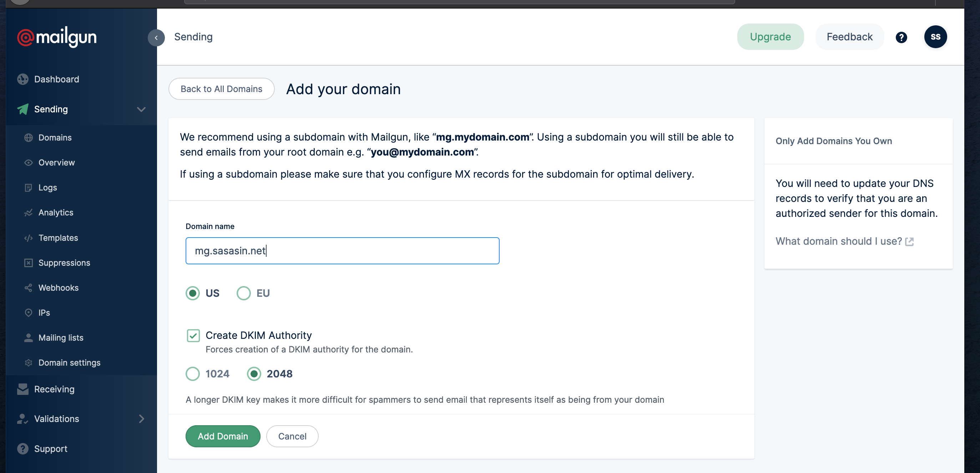Click the Webhooks icon in the sidebar
This screenshot has height=473, width=980.
29,288
